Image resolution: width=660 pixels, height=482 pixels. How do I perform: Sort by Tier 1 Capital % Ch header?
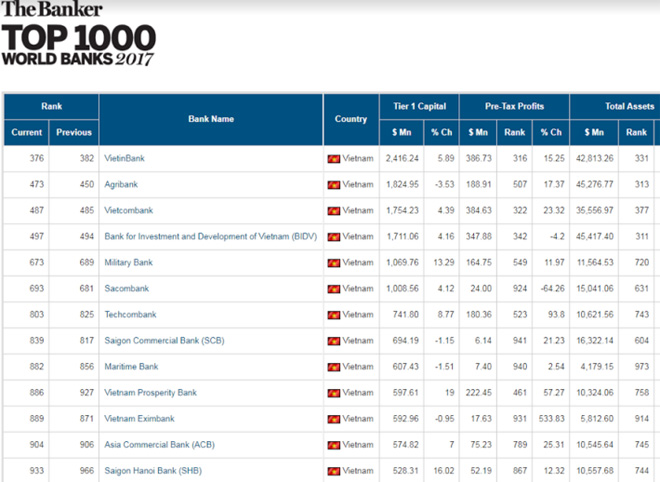click(x=442, y=133)
